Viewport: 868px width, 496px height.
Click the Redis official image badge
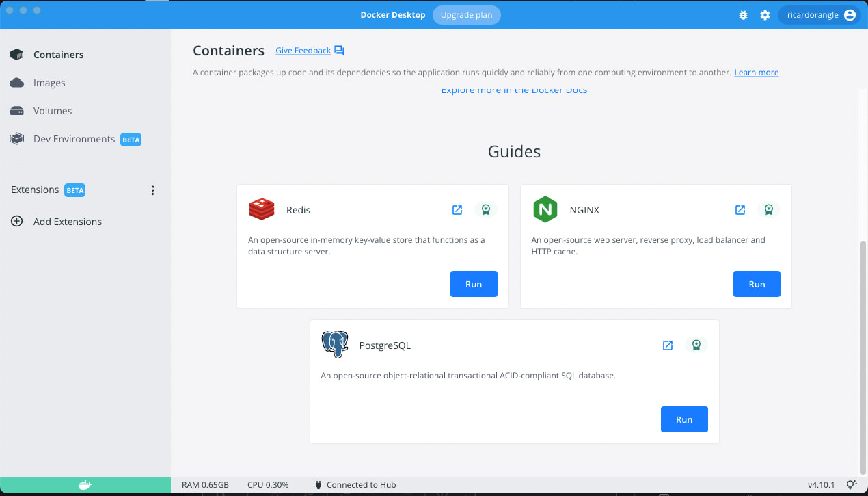485,210
